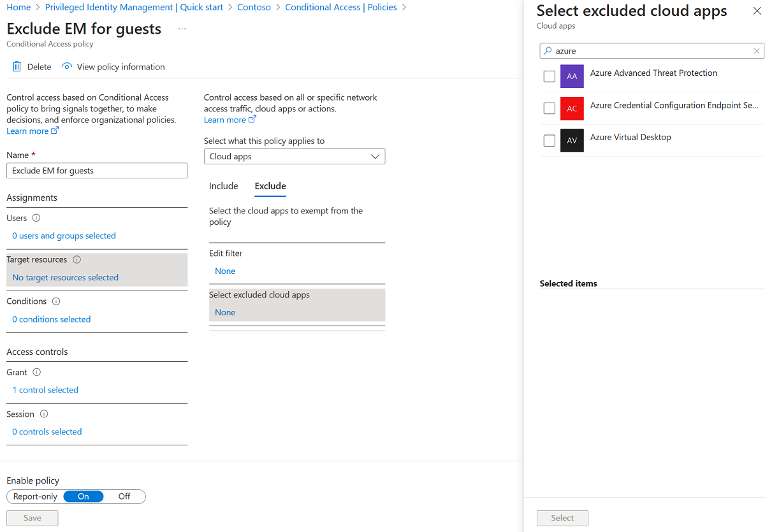Click the info icon next to Users
765x532 pixels.
pos(36,218)
